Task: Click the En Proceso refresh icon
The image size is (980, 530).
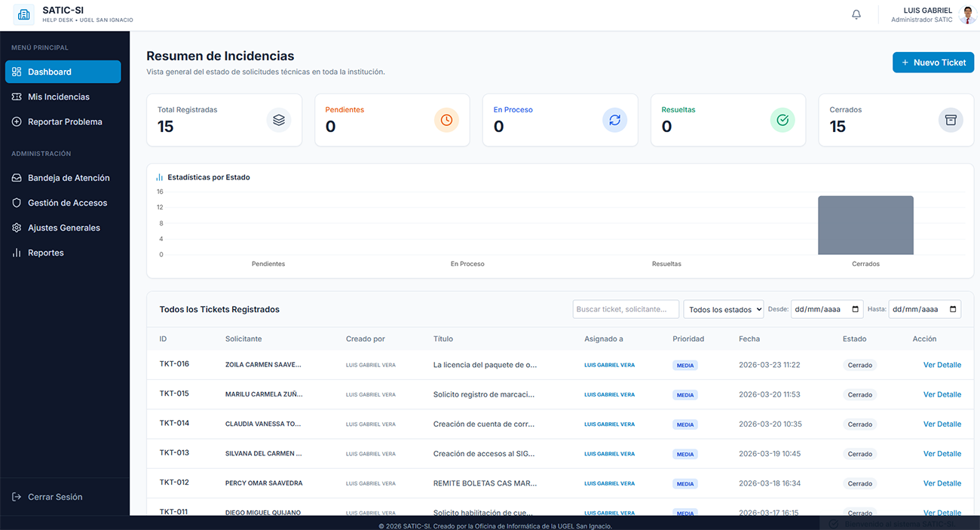Action: click(x=614, y=120)
